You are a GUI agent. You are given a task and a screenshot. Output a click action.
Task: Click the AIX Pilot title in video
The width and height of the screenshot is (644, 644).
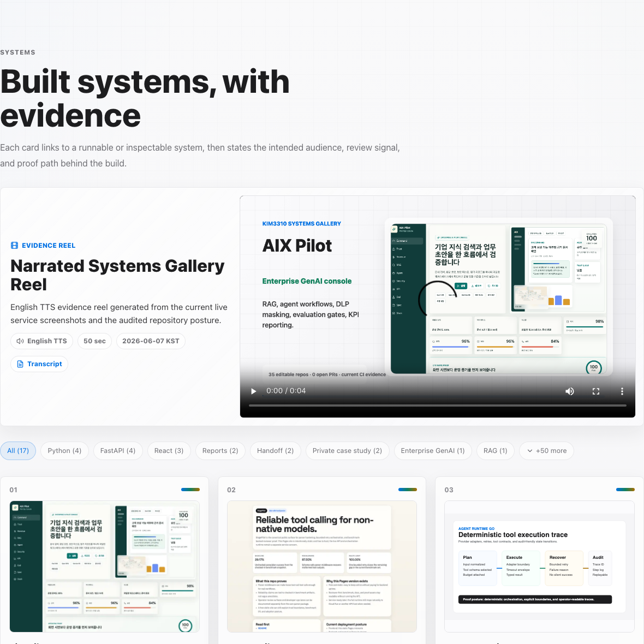click(297, 246)
